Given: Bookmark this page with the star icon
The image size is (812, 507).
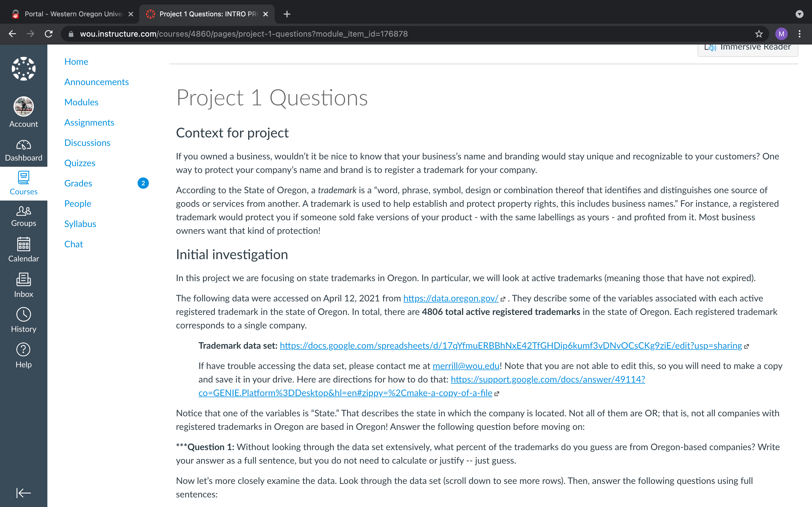Looking at the screenshot, I should (x=759, y=34).
